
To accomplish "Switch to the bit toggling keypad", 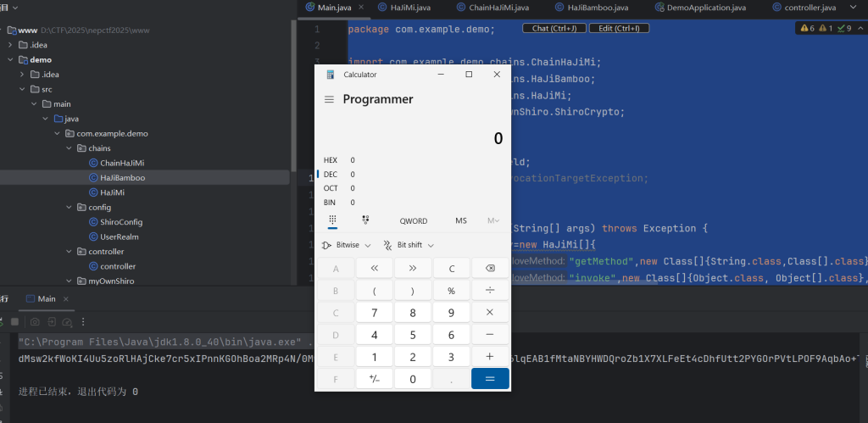I will pos(365,220).
